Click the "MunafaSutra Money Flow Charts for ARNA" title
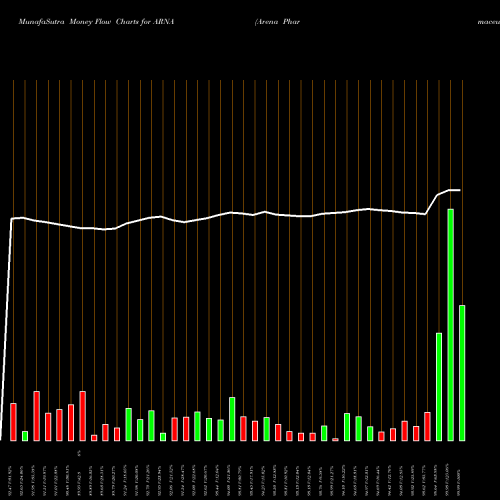Image resolution: width=500 pixels, height=500 pixels. (96, 22)
